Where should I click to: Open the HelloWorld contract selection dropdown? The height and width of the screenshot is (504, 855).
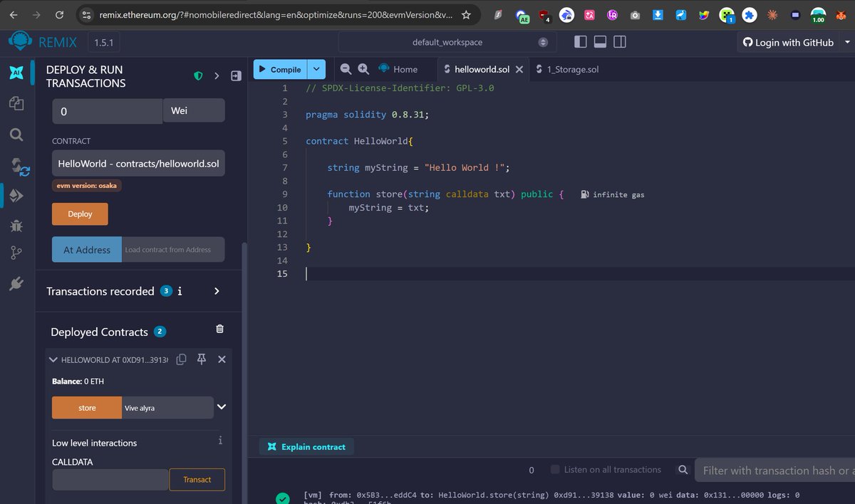[138, 163]
